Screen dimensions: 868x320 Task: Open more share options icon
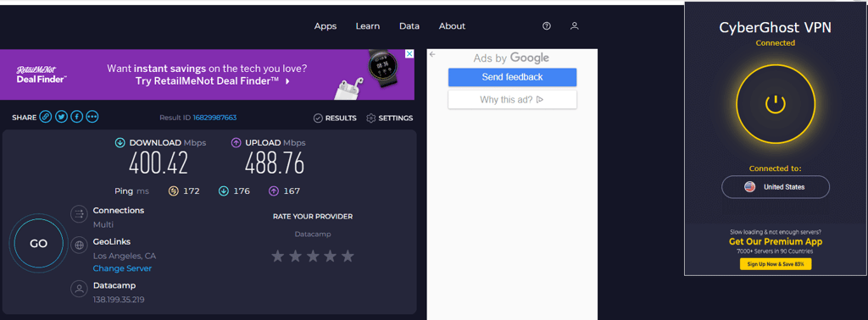(92, 117)
